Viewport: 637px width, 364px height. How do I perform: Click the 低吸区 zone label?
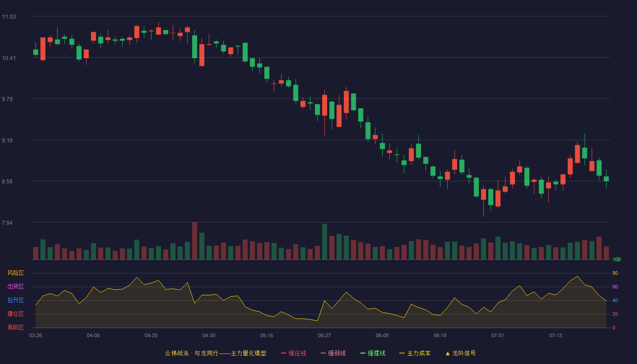coord(15,327)
